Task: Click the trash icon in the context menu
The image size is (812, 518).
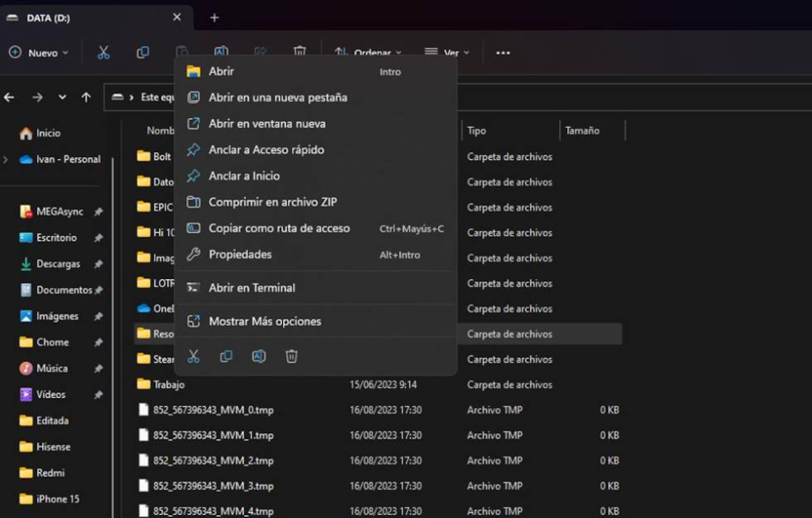Action: (292, 356)
